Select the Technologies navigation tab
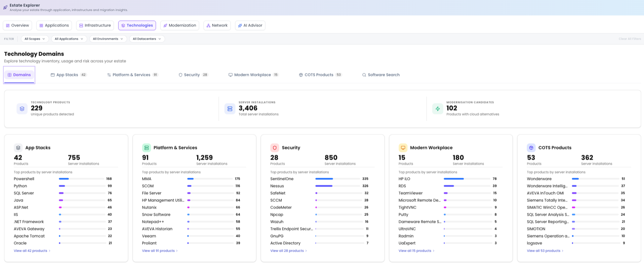Image resolution: width=644 pixels, height=264 pixels. click(137, 25)
